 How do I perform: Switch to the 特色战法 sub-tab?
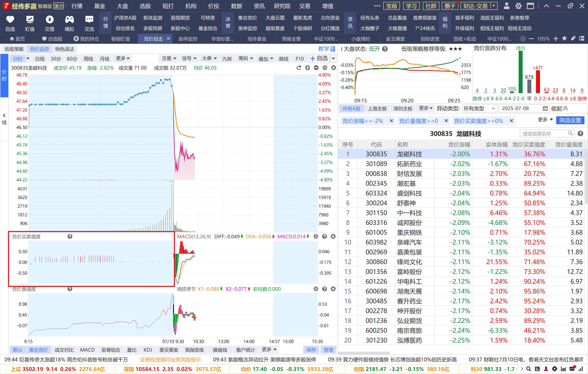(x=64, y=49)
